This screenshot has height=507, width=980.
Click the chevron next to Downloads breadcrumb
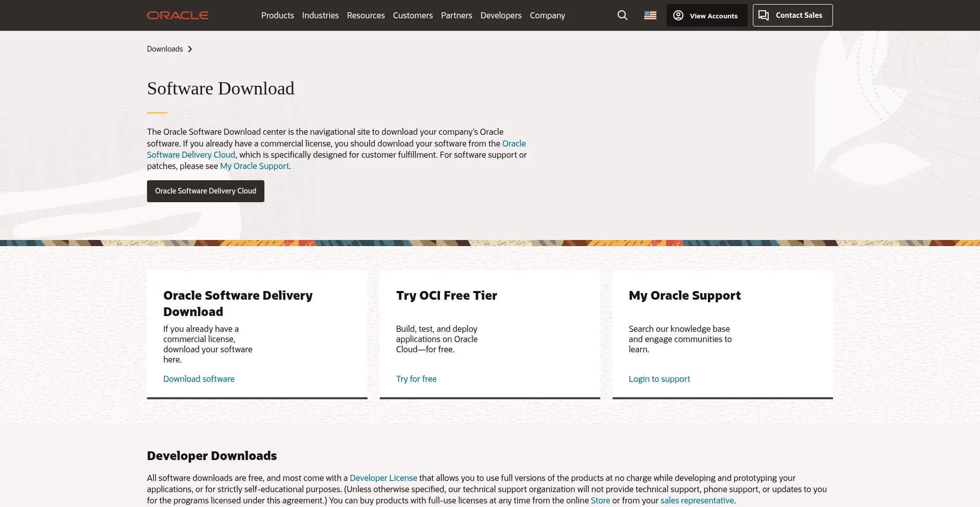190,49
